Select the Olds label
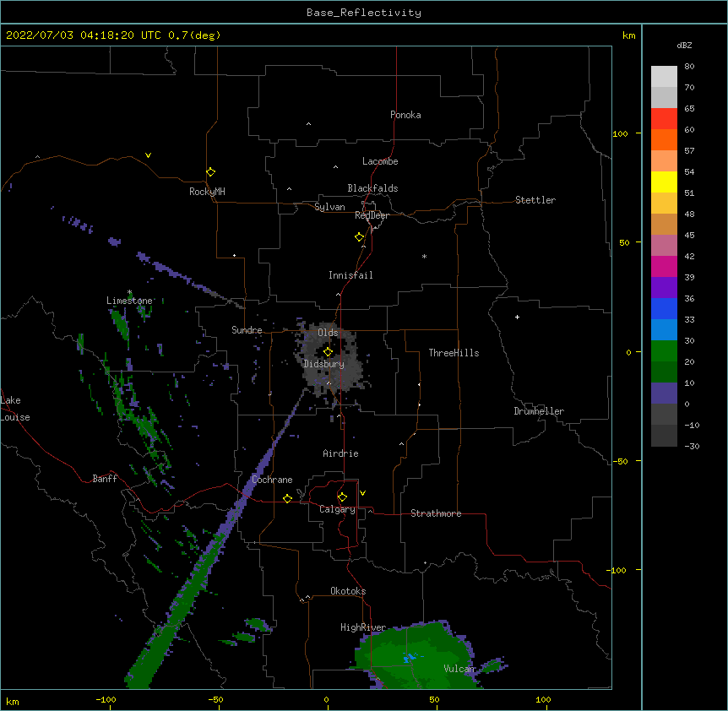The width and height of the screenshot is (728, 711). [328, 333]
